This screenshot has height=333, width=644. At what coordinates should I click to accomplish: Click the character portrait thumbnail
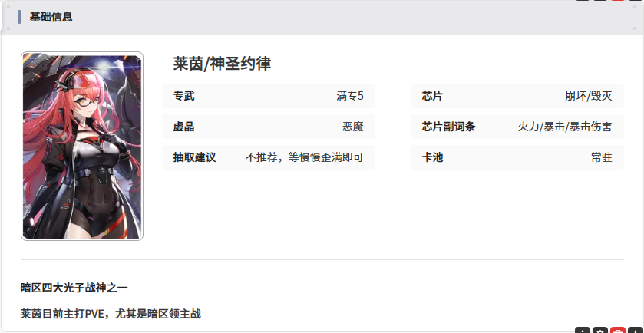coord(82,147)
